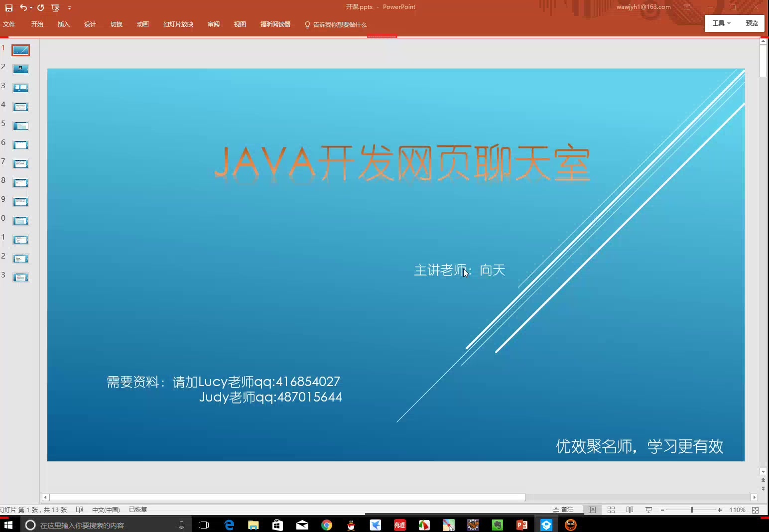Open Microsoft Edge from the taskbar
The width and height of the screenshot is (769, 532).
(x=229, y=525)
